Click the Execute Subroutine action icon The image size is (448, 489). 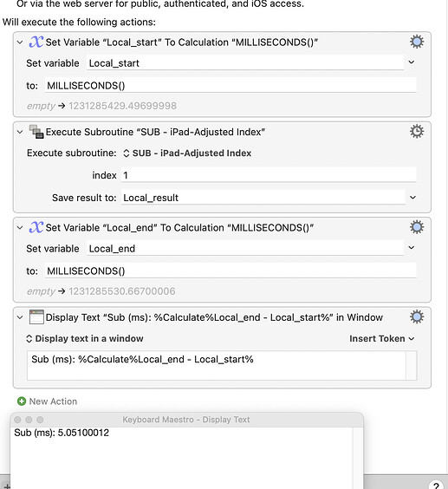coord(36,132)
